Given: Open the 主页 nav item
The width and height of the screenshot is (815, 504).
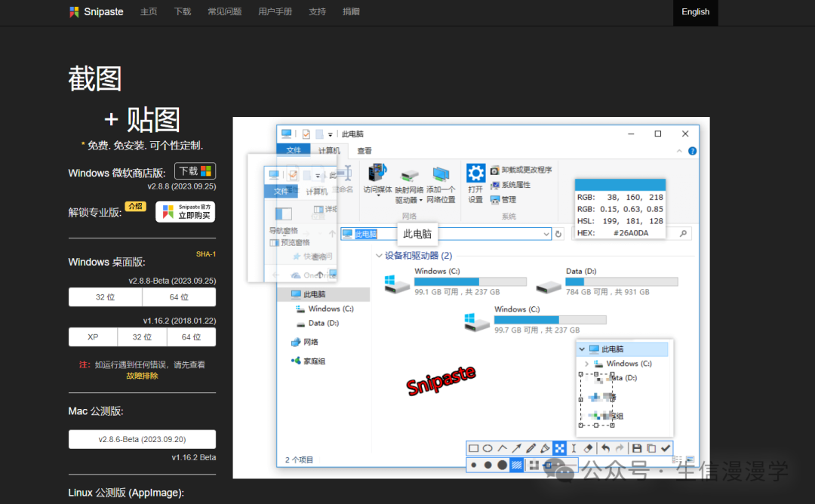Looking at the screenshot, I should click(149, 11).
